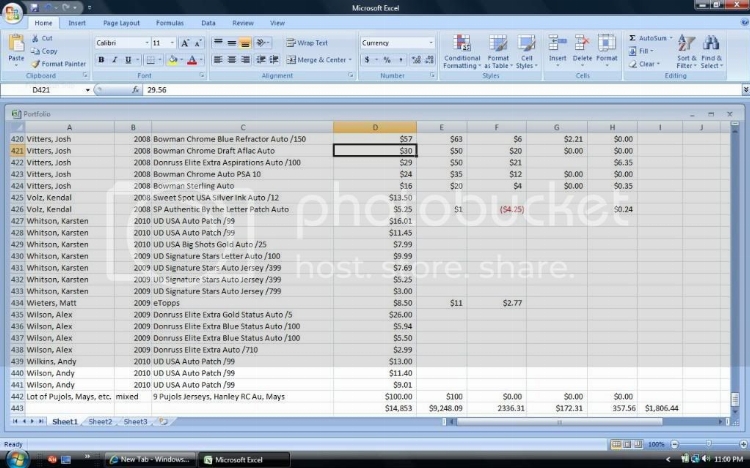The image size is (750, 468).
Task: Switch to New Tab Windows taskbar button
Action: [x=150, y=459]
